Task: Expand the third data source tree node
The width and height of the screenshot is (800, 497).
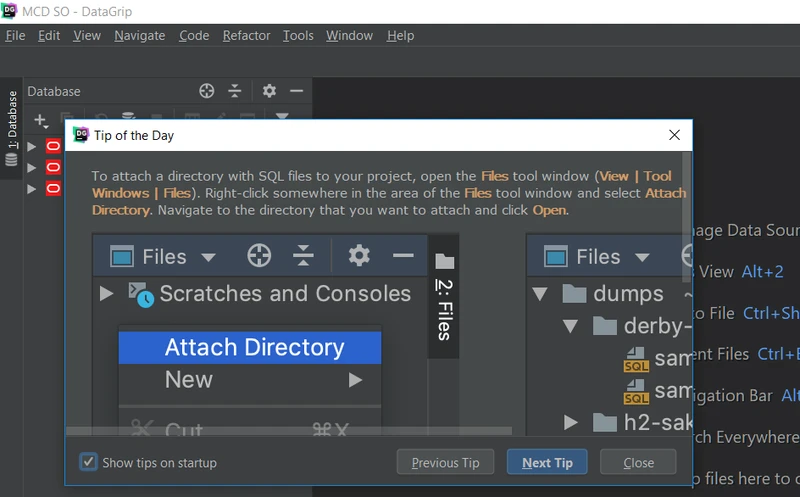Action: 32,189
